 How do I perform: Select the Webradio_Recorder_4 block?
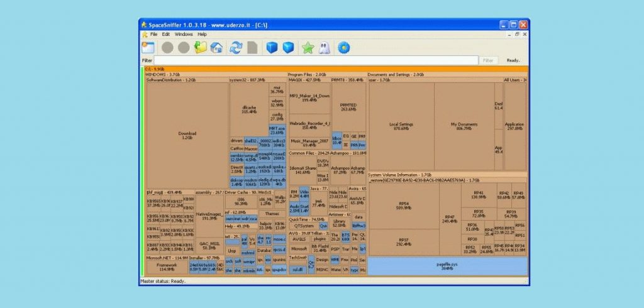coord(309,125)
